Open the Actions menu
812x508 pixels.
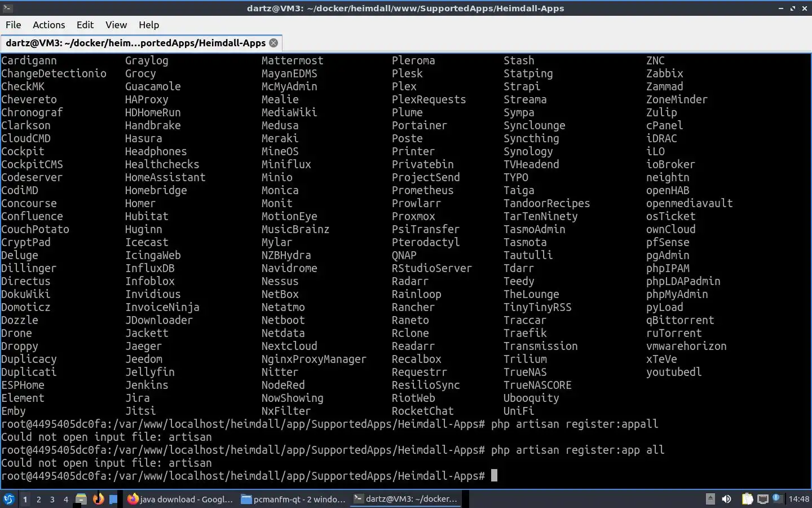pos(49,25)
